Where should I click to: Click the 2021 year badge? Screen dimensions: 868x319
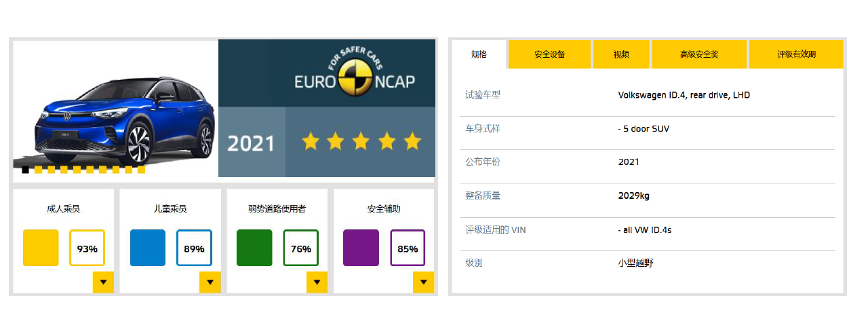click(251, 143)
